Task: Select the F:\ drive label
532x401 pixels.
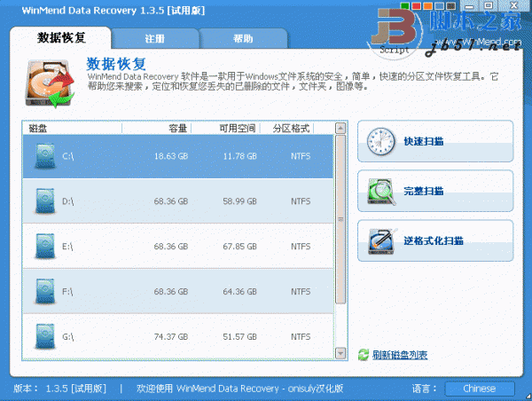Action: tap(67, 292)
